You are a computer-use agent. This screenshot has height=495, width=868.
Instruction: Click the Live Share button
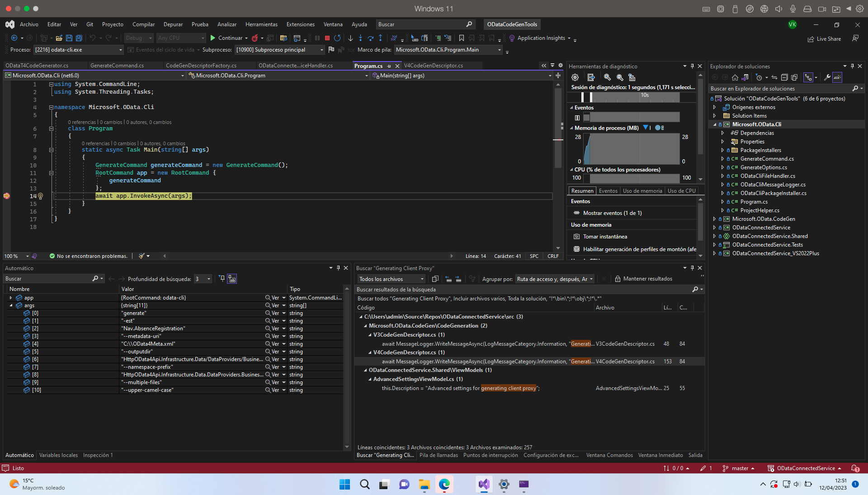[x=825, y=39]
